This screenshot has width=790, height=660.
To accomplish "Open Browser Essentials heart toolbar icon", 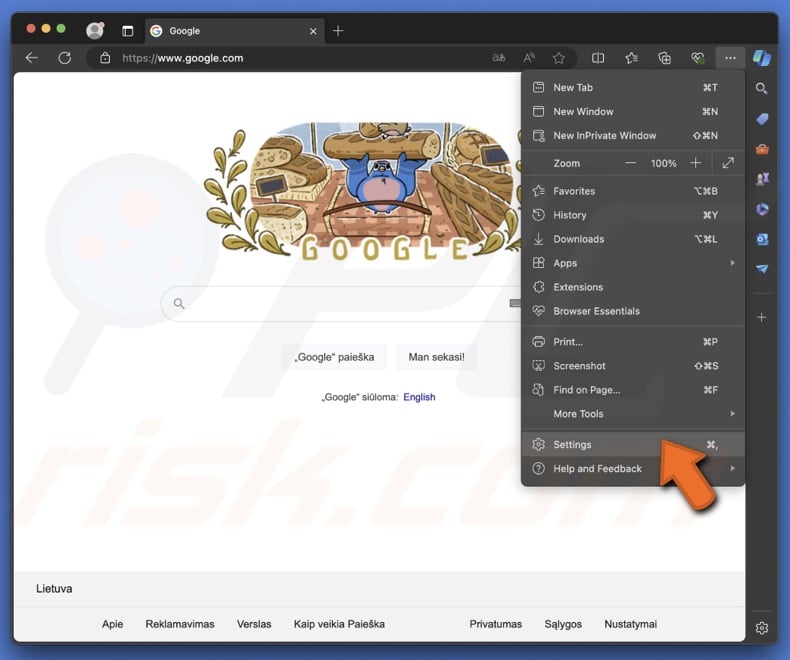I will (698, 58).
